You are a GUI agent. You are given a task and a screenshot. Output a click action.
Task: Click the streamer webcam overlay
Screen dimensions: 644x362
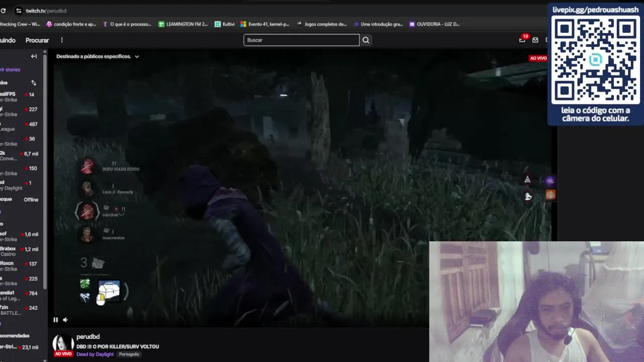click(x=536, y=302)
